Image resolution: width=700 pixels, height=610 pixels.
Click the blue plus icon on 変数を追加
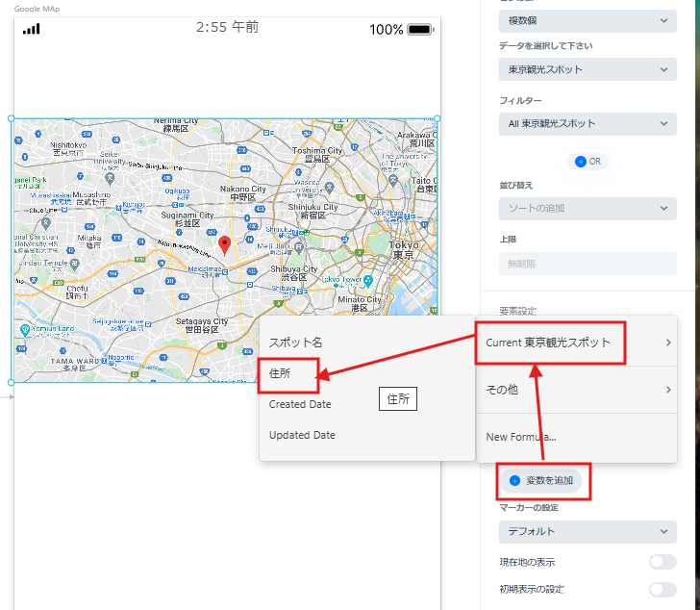click(x=514, y=480)
